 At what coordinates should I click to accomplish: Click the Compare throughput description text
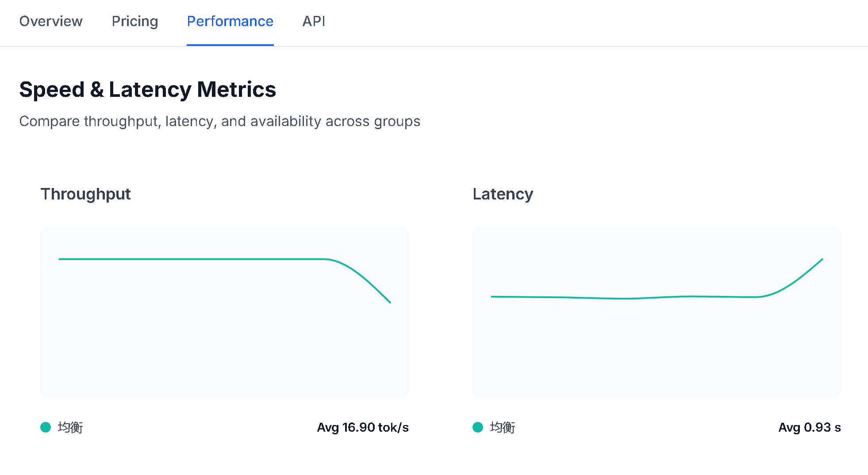tap(219, 121)
